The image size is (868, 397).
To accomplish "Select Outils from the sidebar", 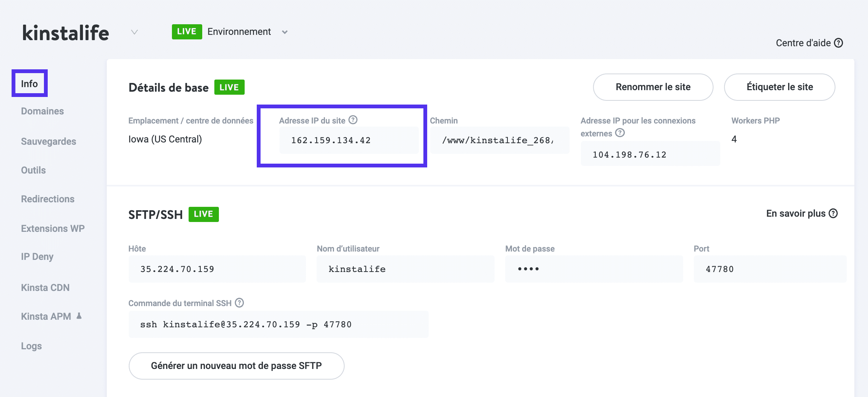I will click(x=33, y=170).
